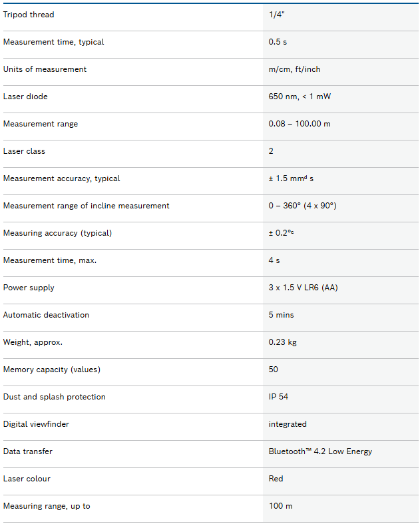
Task: Click the Units of measurement row label
Action: click(x=45, y=69)
